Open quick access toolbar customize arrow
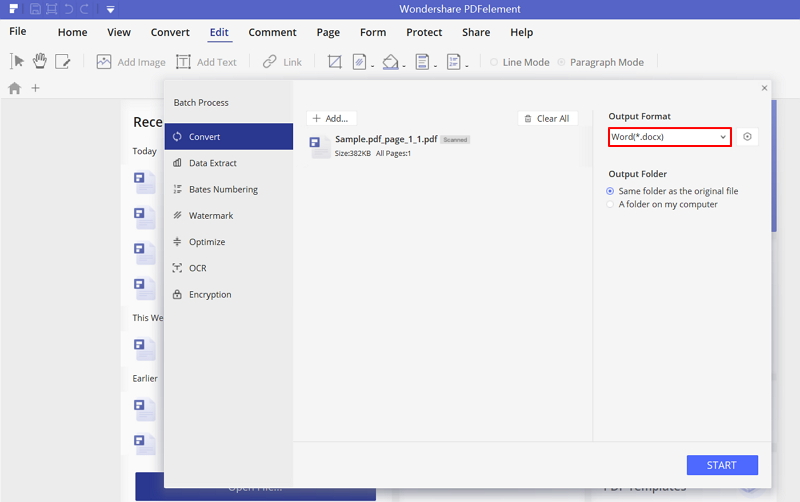Viewport: 800px width, 502px height. coord(110,9)
